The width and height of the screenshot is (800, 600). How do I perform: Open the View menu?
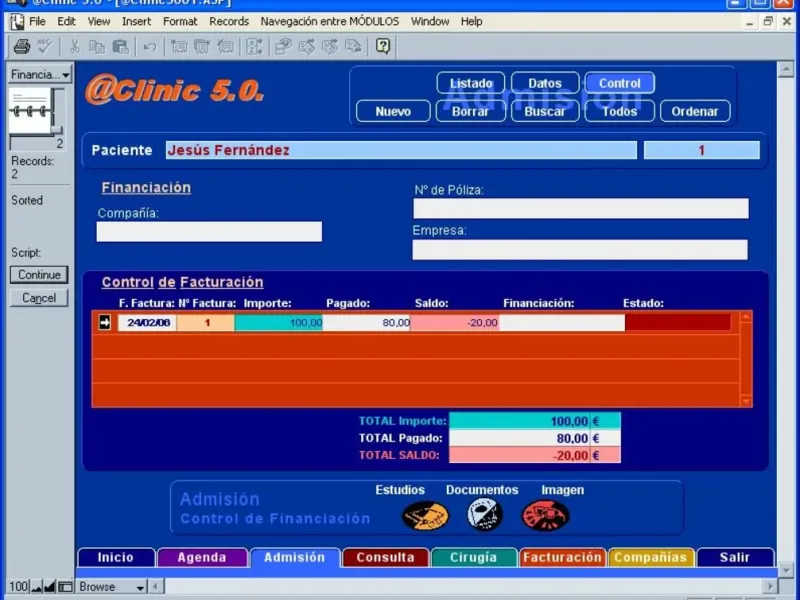(x=98, y=21)
